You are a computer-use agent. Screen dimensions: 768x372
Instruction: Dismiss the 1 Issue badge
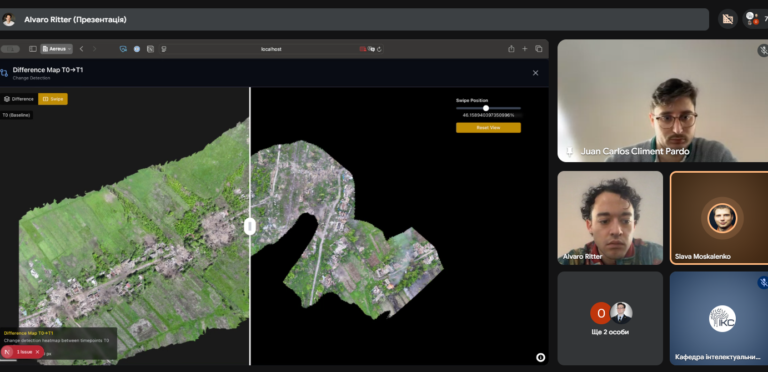37,352
